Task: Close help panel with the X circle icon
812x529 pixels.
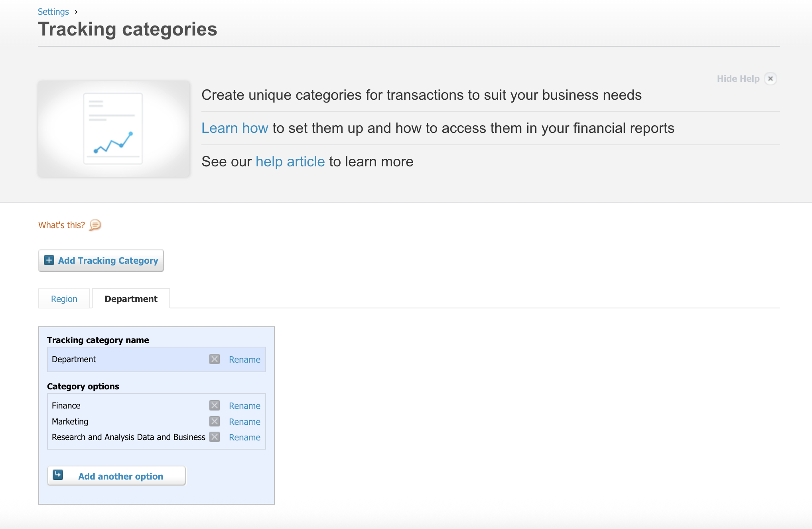Action: (771, 79)
